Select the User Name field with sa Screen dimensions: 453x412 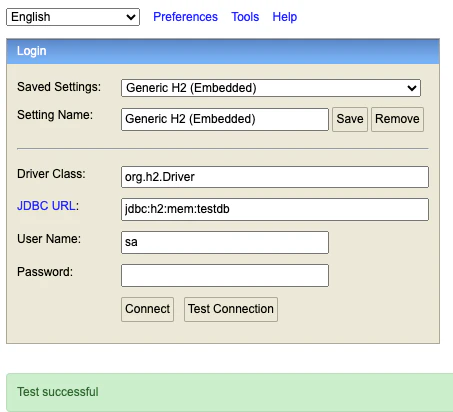(225, 242)
